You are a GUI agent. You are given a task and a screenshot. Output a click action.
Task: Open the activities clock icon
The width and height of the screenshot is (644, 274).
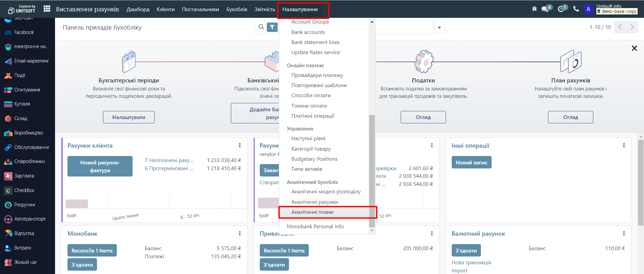pyautogui.click(x=561, y=9)
